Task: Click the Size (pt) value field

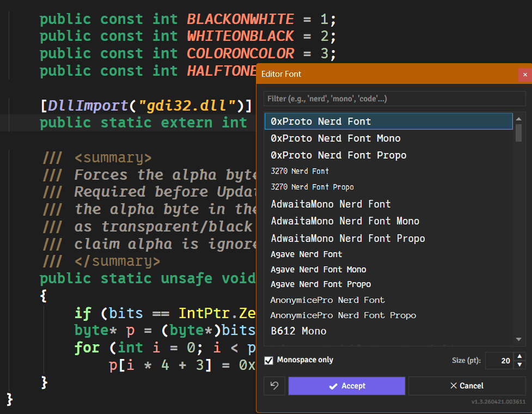Action: point(500,361)
